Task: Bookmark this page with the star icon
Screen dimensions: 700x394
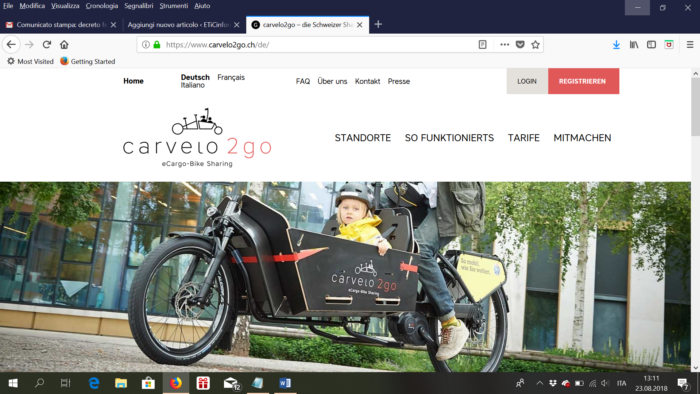Action: 535,45
